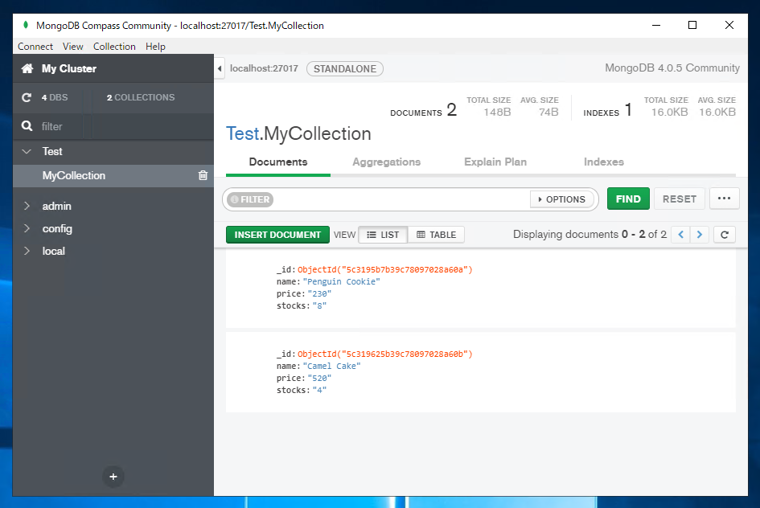Click the MongoDB leaf icon in title bar
The image size is (760, 508).
pos(26,25)
